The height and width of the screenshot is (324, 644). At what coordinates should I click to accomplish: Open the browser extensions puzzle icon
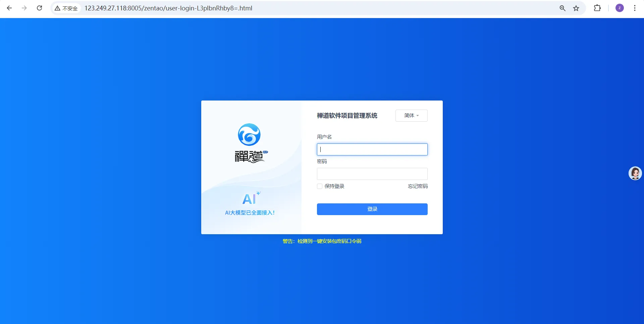597,8
